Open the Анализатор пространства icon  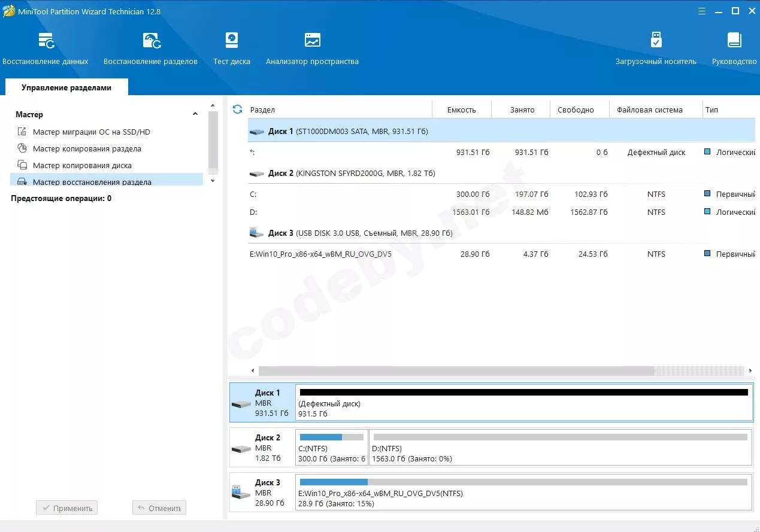coord(312,41)
